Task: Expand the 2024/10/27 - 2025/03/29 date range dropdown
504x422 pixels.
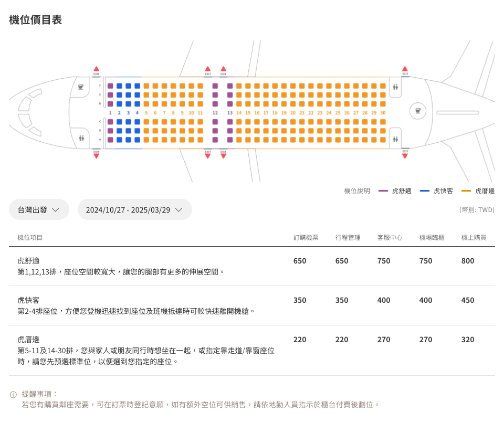Action: pos(134,209)
